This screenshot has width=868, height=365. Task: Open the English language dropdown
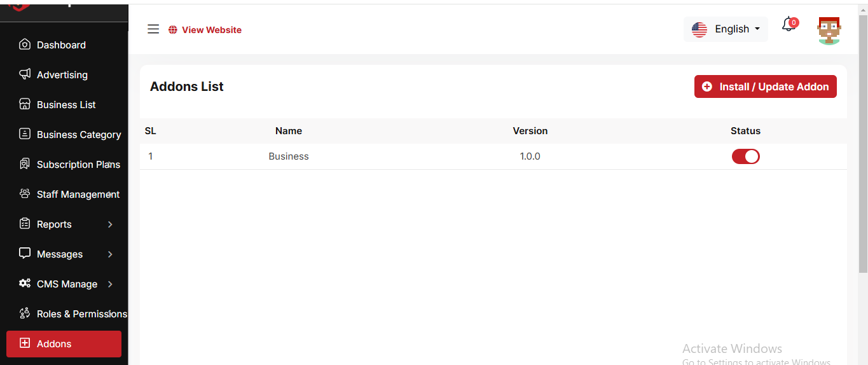pos(726,29)
